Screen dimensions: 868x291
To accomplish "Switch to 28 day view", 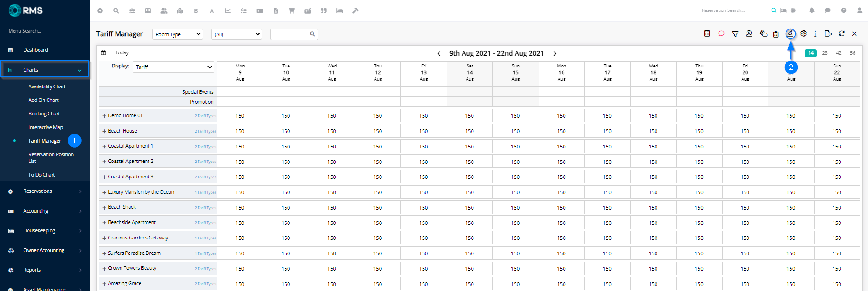I will coord(825,53).
